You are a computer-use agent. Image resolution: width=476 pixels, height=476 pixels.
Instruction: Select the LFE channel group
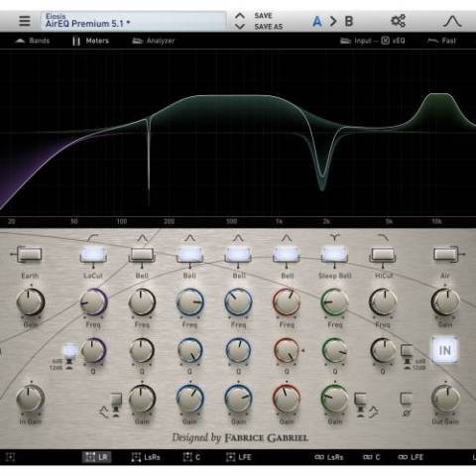click(239, 457)
